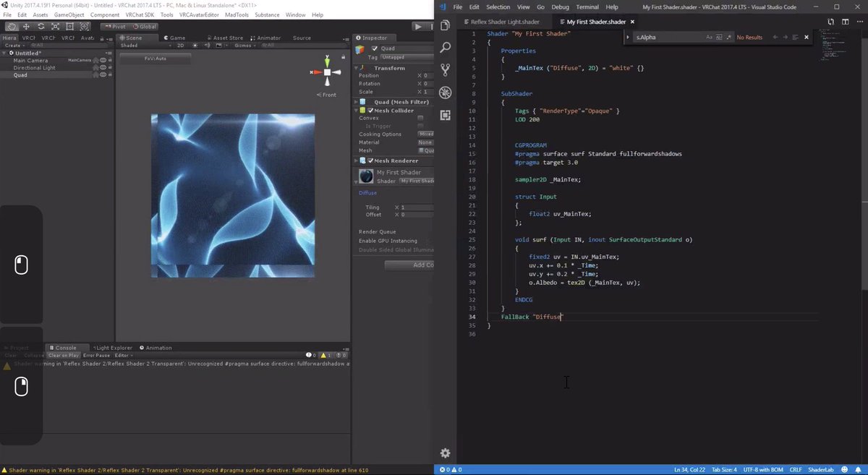Viewport: 868px width, 475px height.
Task: Select the Hand tool in Unity toolbar
Action: (x=11, y=27)
